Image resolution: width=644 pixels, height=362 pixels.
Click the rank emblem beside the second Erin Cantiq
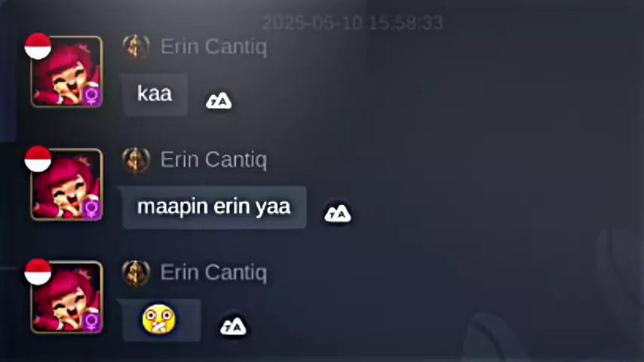[x=136, y=160]
